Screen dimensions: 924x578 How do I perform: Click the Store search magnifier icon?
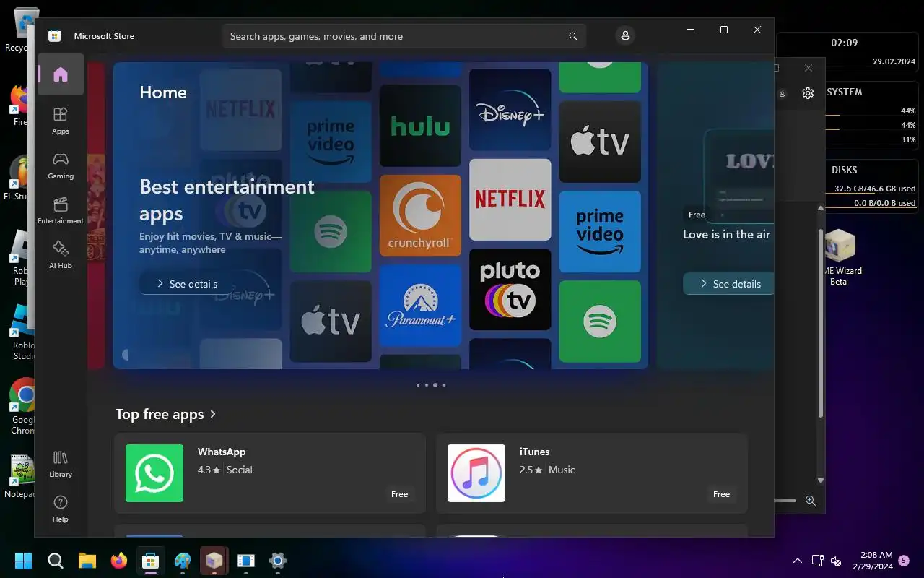click(572, 36)
